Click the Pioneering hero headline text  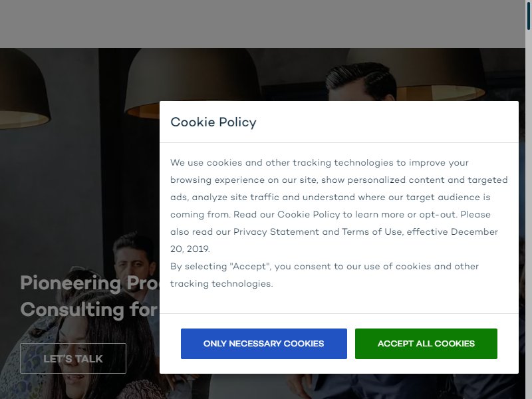tap(90, 283)
